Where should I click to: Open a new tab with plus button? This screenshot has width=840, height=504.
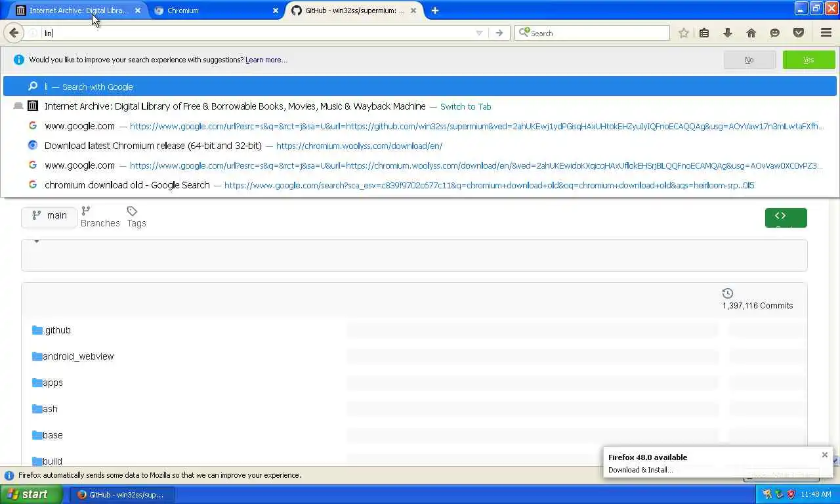pos(435,10)
